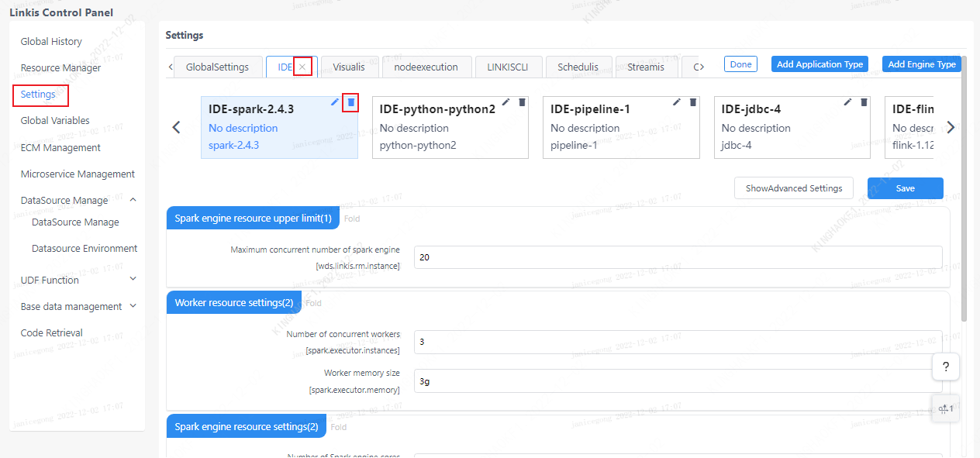Delete the IDE-spark-2.4.3 engine card
The height and width of the screenshot is (458, 980).
click(350, 102)
